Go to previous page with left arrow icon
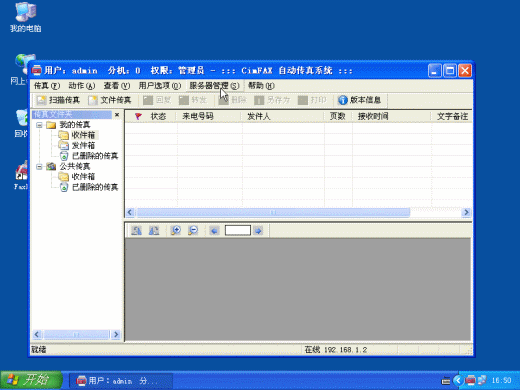520x390 pixels. [x=214, y=230]
